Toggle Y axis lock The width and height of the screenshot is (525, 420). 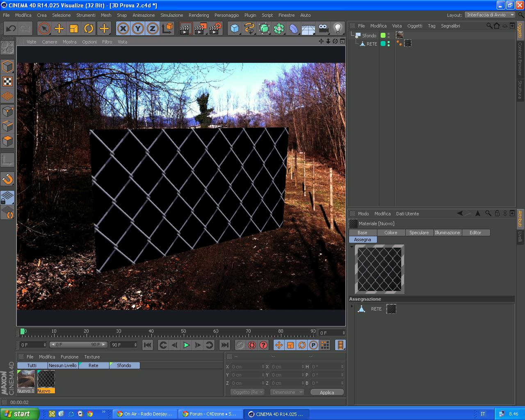click(x=138, y=28)
